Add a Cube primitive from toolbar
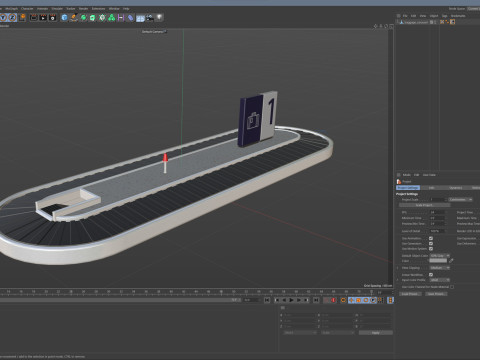This screenshot has width=480, height=360. tap(64, 18)
